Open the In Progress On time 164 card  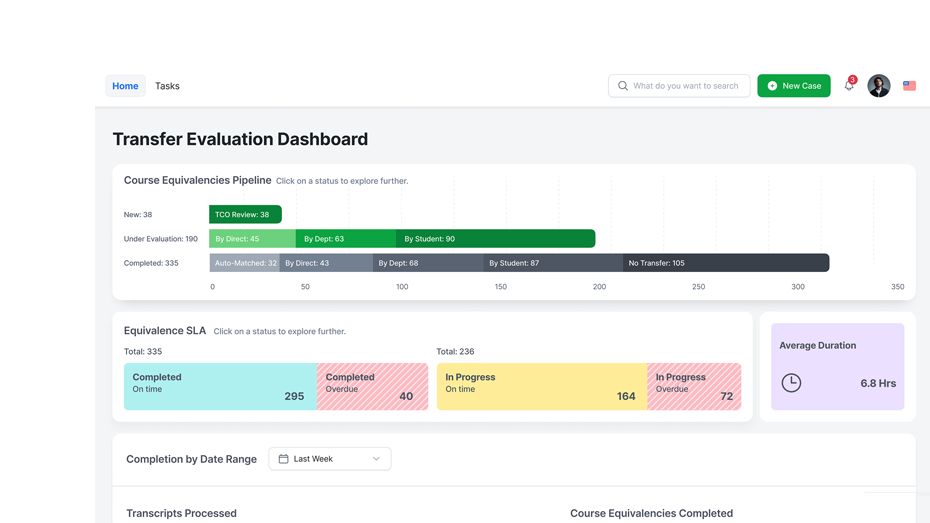point(542,387)
